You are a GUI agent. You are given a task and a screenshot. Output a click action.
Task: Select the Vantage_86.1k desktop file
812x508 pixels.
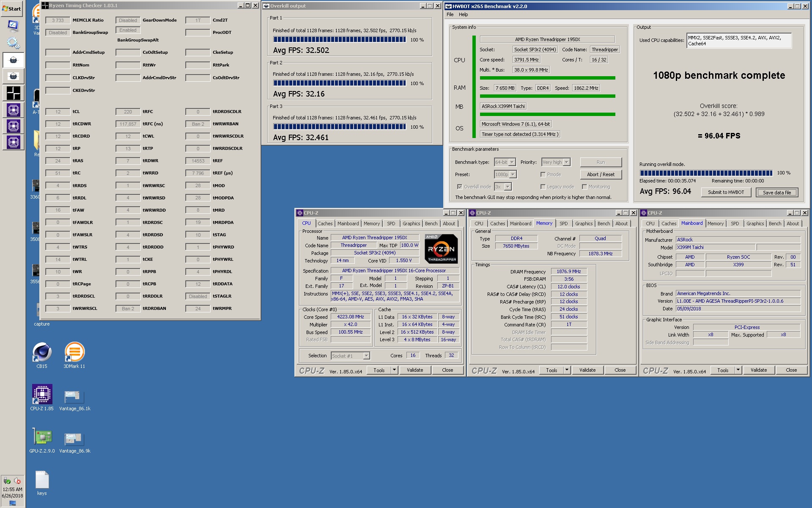(74, 400)
